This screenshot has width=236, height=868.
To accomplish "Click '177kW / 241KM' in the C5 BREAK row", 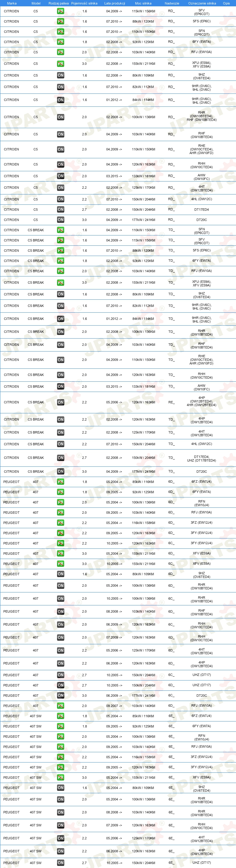I will (144, 472).
